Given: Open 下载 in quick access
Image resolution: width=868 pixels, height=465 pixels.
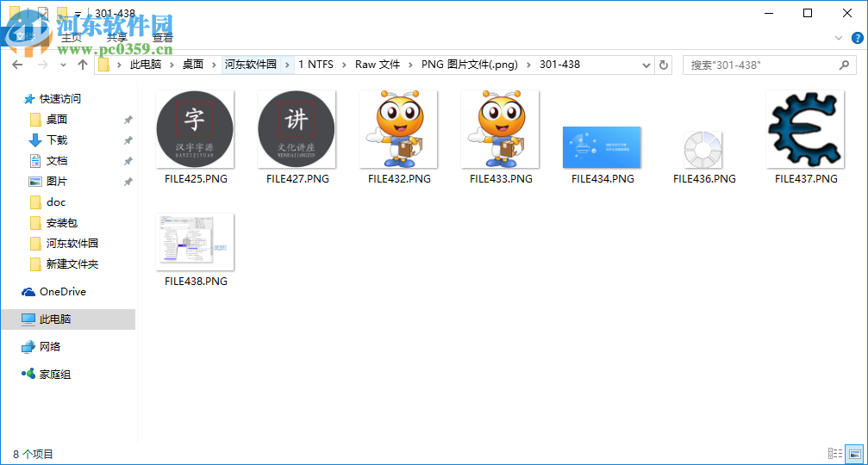Looking at the screenshot, I should 57,139.
